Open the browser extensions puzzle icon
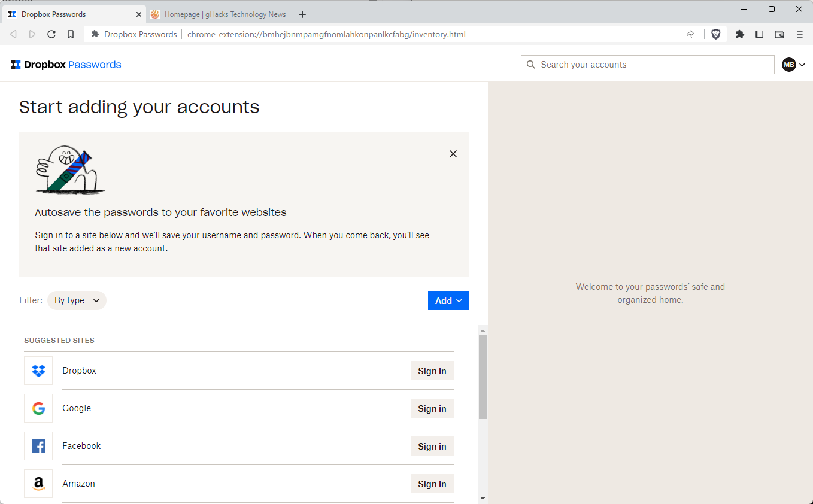 coord(739,34)
